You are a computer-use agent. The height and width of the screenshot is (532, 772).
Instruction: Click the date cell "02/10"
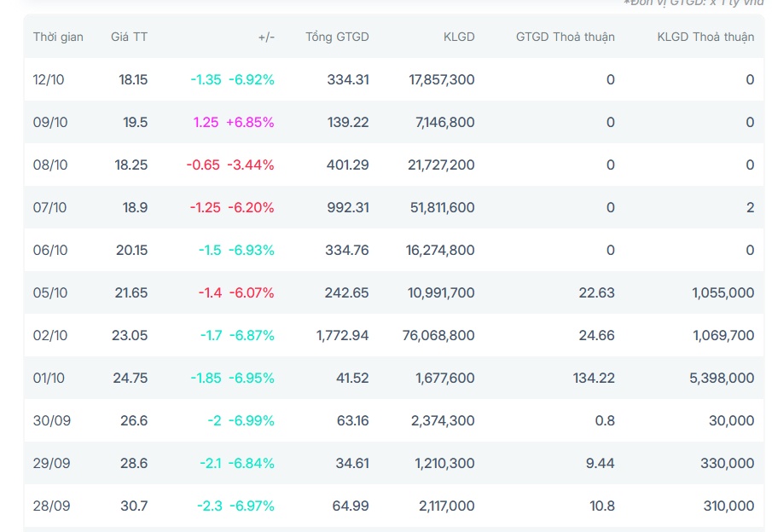pos(50,336)
